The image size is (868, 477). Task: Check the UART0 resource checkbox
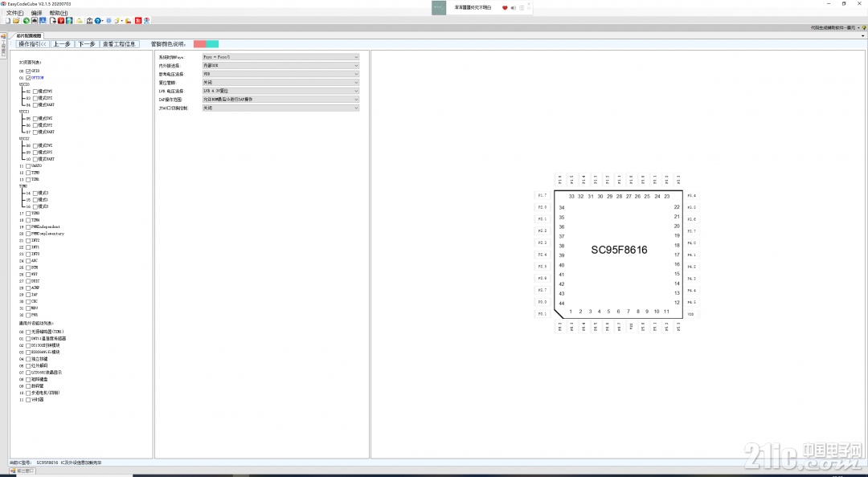click(28, 166)
